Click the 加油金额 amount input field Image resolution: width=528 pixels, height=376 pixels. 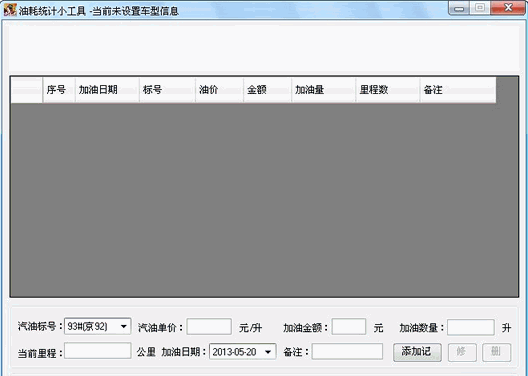[349, 327]
